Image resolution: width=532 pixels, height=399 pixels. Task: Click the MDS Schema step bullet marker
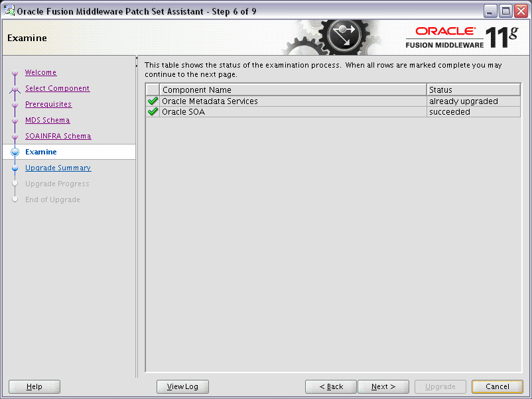pos(15,121)
